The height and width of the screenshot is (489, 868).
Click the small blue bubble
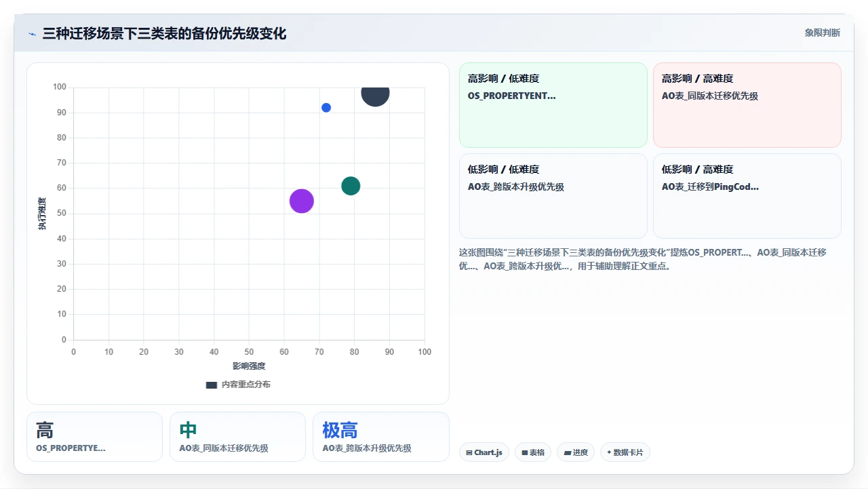coord(326,108)
